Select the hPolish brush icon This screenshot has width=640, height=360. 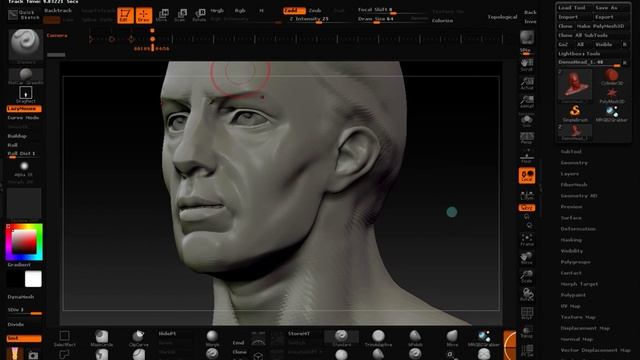(415, 338)
